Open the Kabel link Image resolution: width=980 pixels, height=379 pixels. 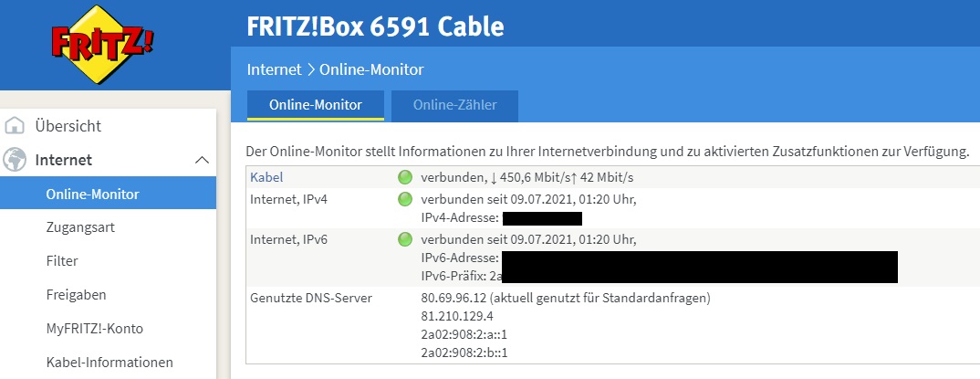pyautogui.click(x=266, y=177)
